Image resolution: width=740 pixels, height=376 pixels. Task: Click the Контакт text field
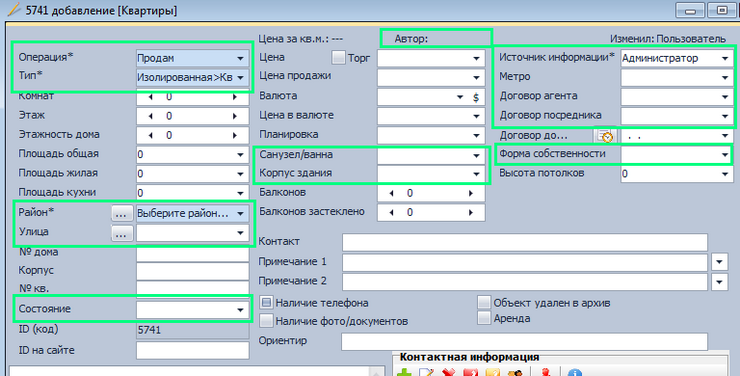(x=525, y=242)
